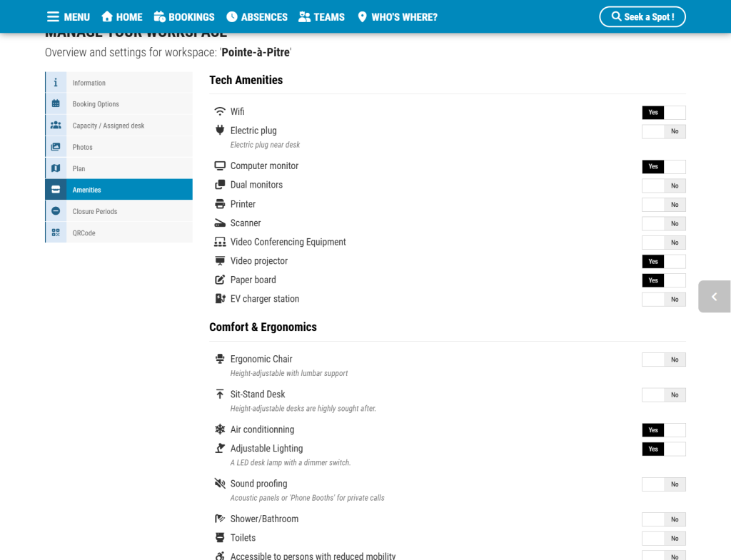Click the Computer monitor icon
The image size is (731, 560).
(220, 166)
